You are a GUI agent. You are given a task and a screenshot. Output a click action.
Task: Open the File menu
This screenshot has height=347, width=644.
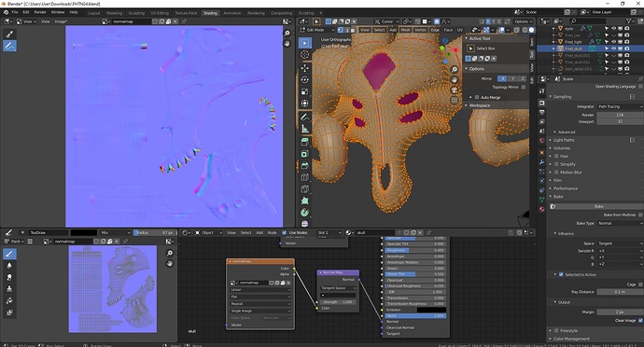15,12
